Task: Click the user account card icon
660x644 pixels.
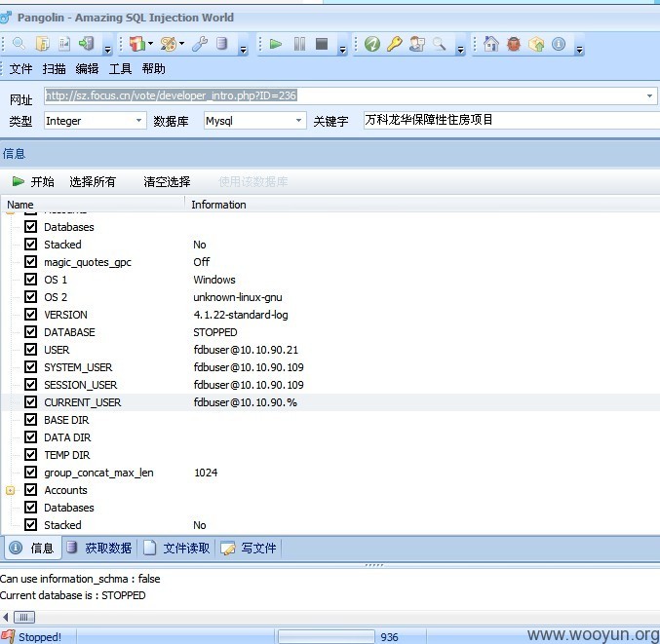Action: pos(416,44)
